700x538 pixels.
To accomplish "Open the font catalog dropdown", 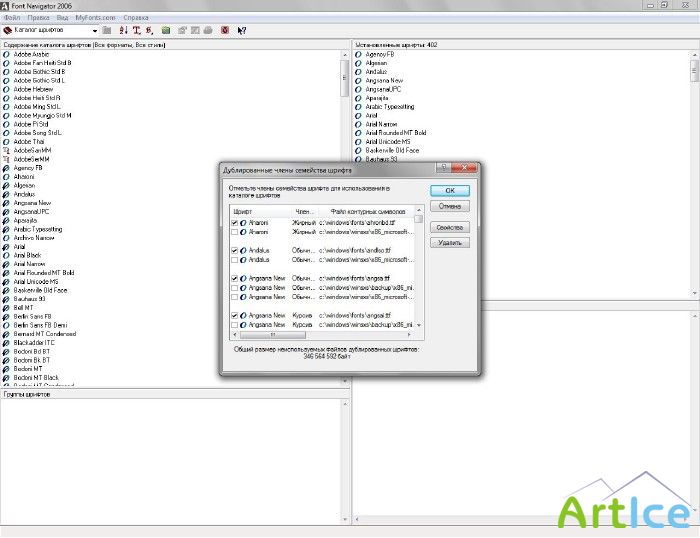I will 95,30.
